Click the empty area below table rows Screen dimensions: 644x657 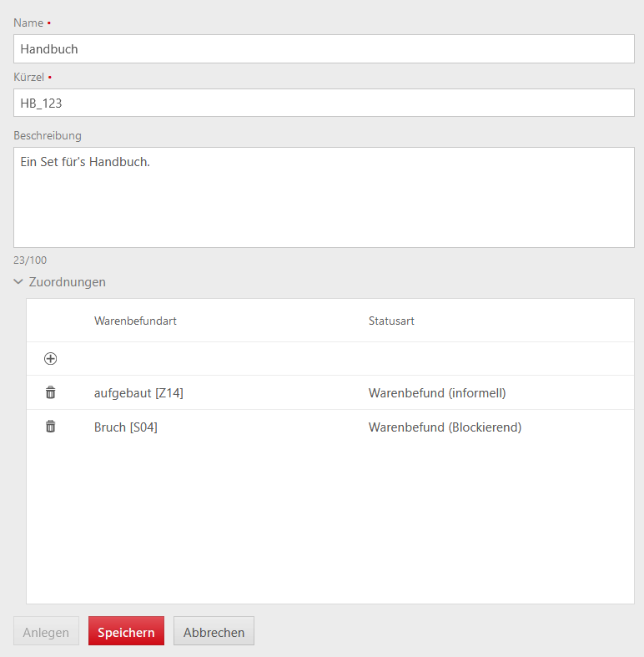click(x=330, y=523)
